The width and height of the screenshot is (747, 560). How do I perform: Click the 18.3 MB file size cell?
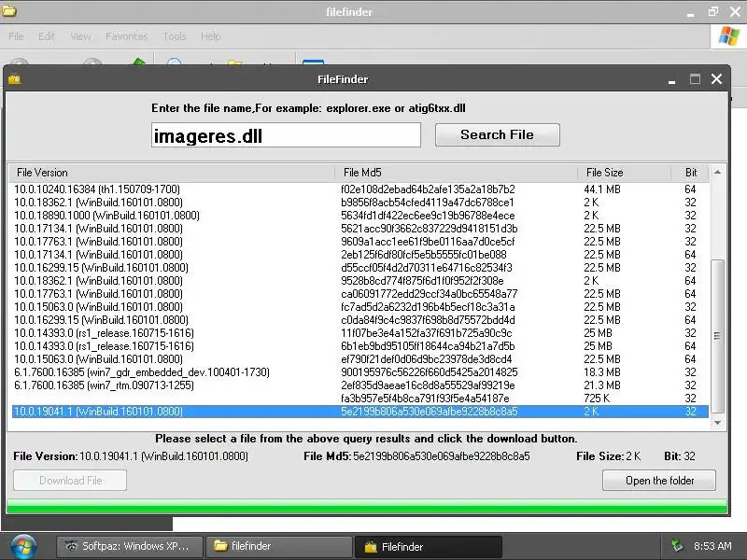tap(602, 372)
